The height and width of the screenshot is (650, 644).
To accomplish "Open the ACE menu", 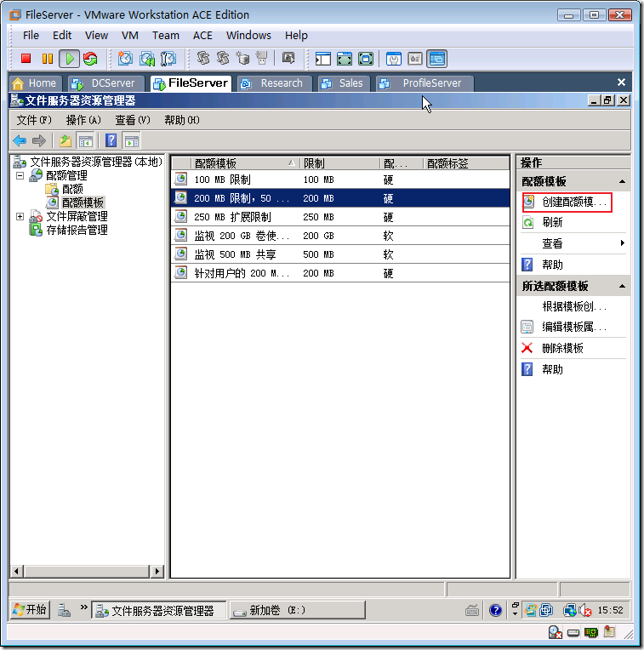I will pyautogui.click(x=202, y=35).
